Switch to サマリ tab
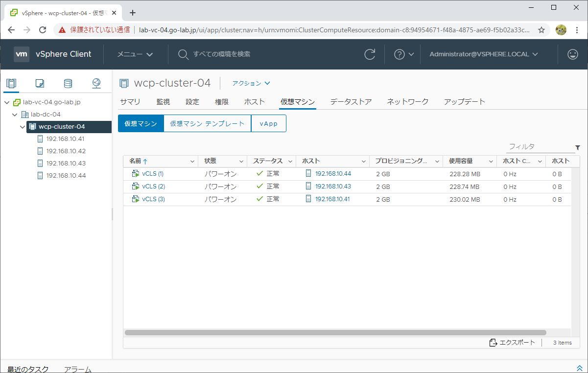This screenshot has width=588, height=373. coord(130,102)
